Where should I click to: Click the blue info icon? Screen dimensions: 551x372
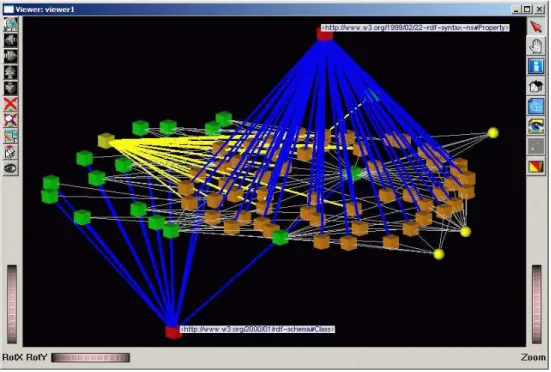coord(536,66)
